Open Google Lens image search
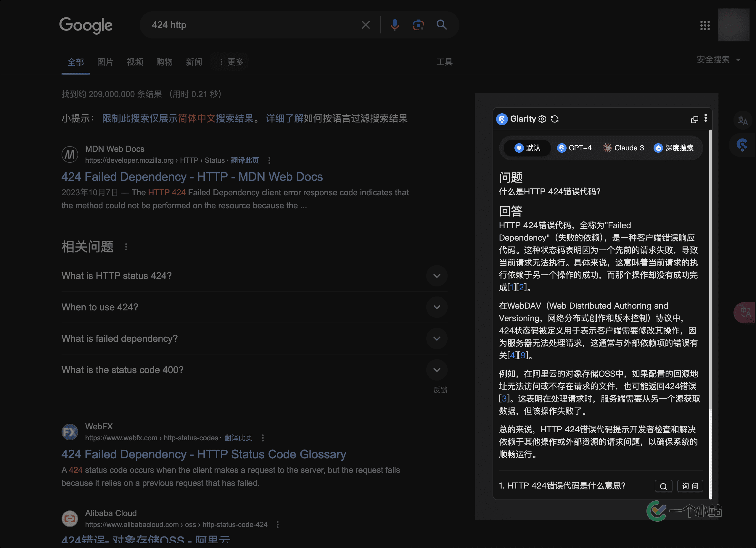 418,25
